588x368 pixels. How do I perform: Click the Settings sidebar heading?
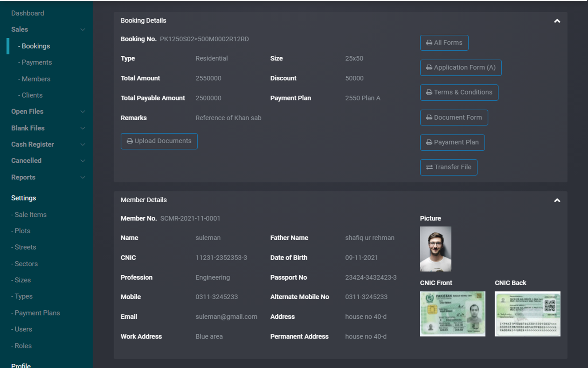[x=24, y=198]
